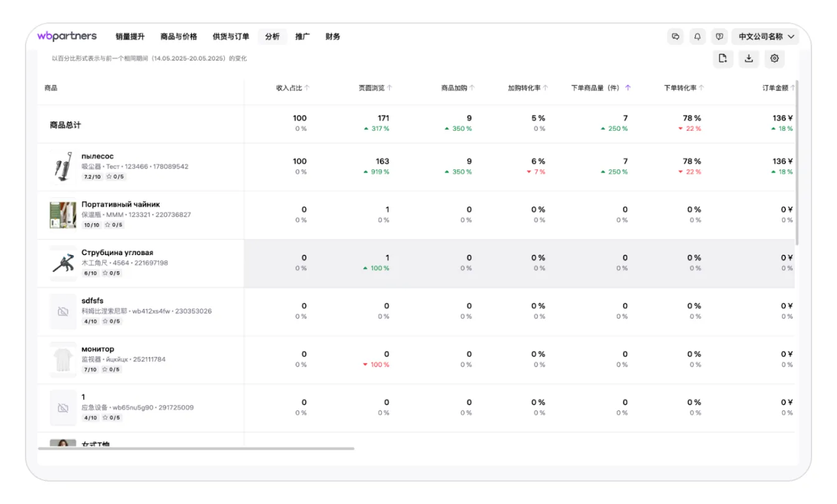Viewport: 837px width, 504px height.
Task: Open the chat messages icon
Action: (676, 37)
